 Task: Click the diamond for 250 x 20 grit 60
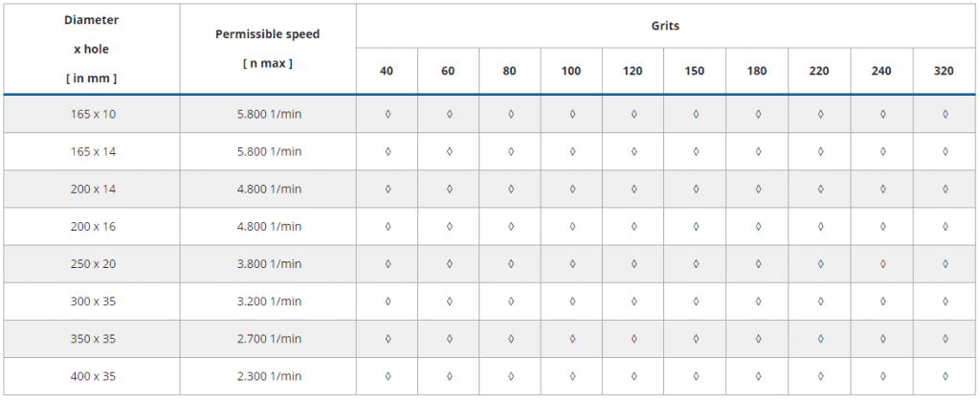(449, 264)
